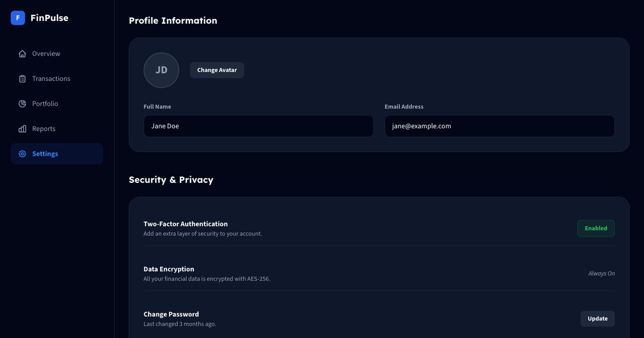The width and height of the screenshot is (644, 338).
Task: Click the Transactions clipboard icon
Action: (22, 79)
